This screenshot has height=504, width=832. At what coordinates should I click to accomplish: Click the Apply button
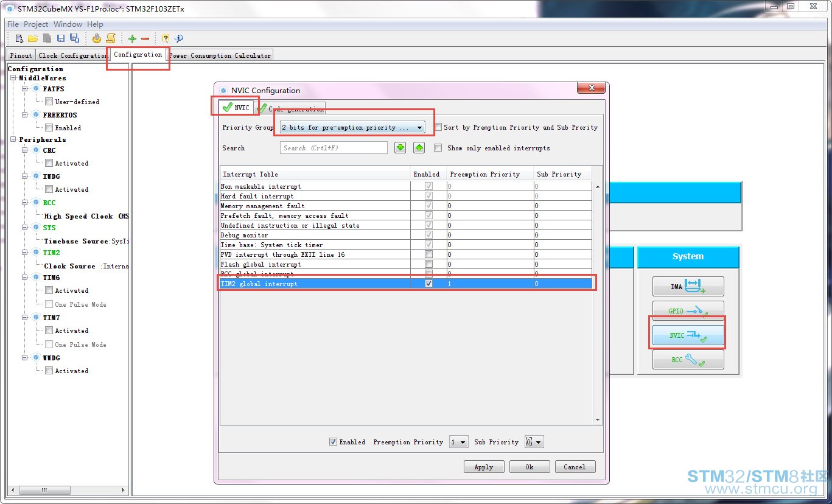[484, 467]
